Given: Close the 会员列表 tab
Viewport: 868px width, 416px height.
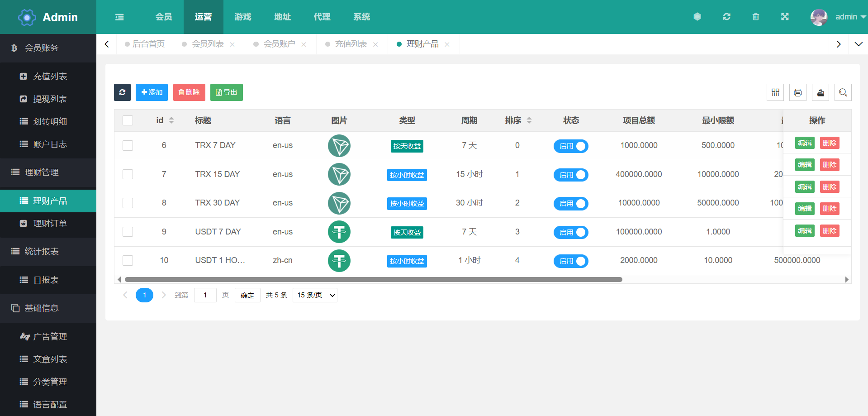Looking at the screenshot, I should pos(232,44).
